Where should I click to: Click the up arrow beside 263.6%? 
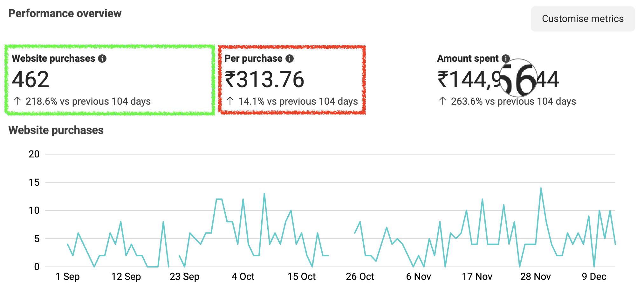[442, 101]
